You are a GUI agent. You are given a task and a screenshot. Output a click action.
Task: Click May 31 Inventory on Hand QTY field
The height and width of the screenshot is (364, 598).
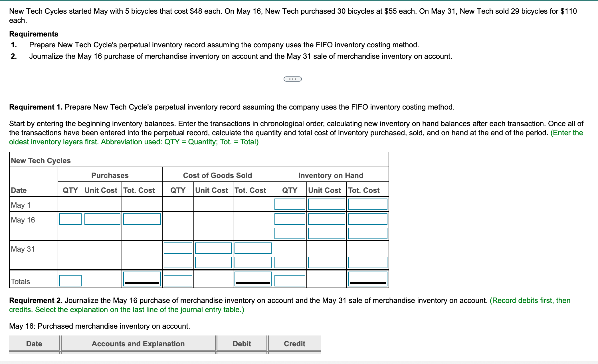coord(290,262)
